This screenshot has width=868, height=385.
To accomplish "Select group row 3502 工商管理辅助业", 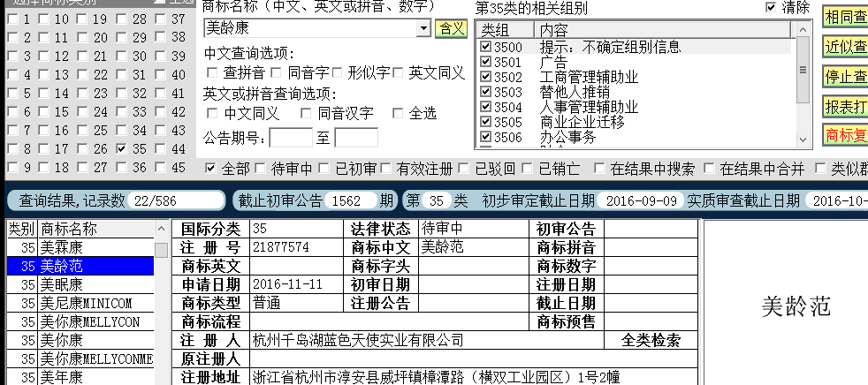I will 636,76.
